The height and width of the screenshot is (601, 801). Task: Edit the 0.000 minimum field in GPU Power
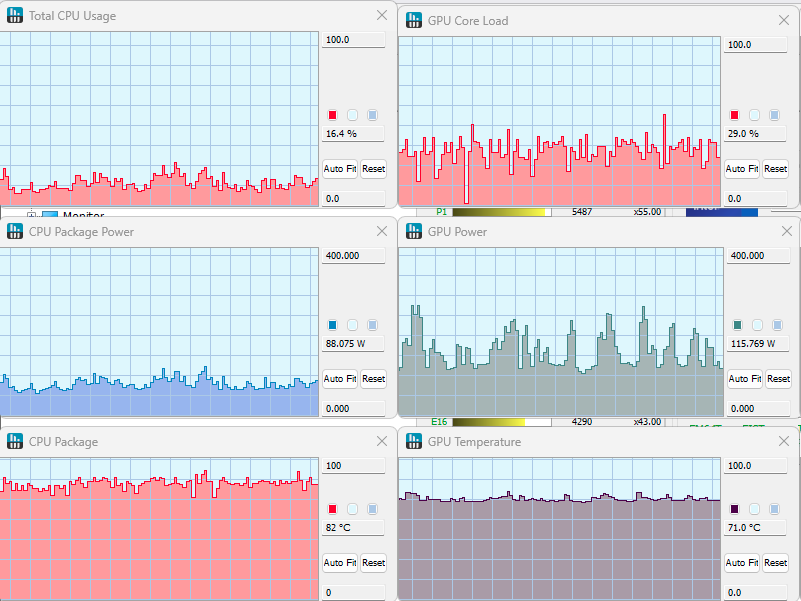click(x=758, y=408)
